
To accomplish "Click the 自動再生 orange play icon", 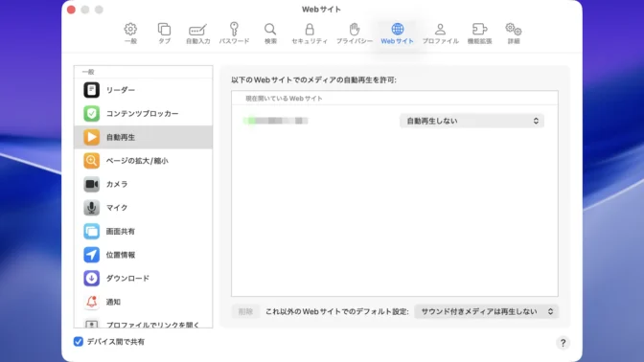I will coord(92,137).
